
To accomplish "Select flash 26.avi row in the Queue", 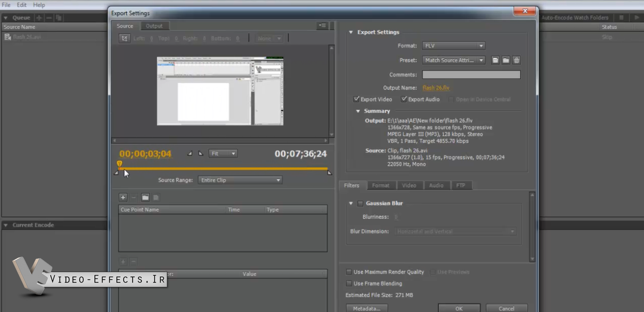I will pyautogui.click(x=54, y=37).
